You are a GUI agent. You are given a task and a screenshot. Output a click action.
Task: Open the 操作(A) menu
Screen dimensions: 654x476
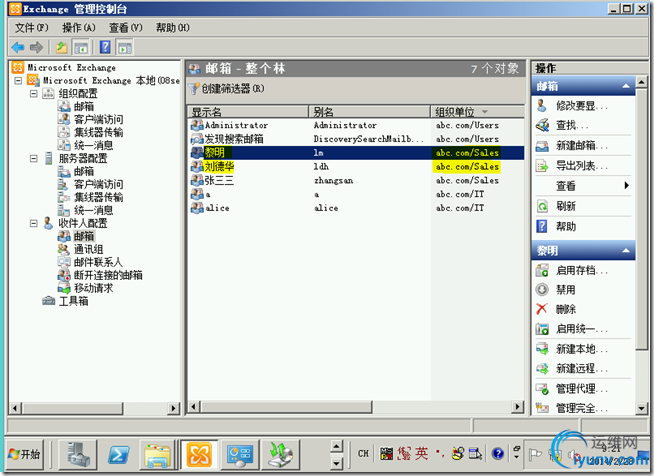pos(78,28)
